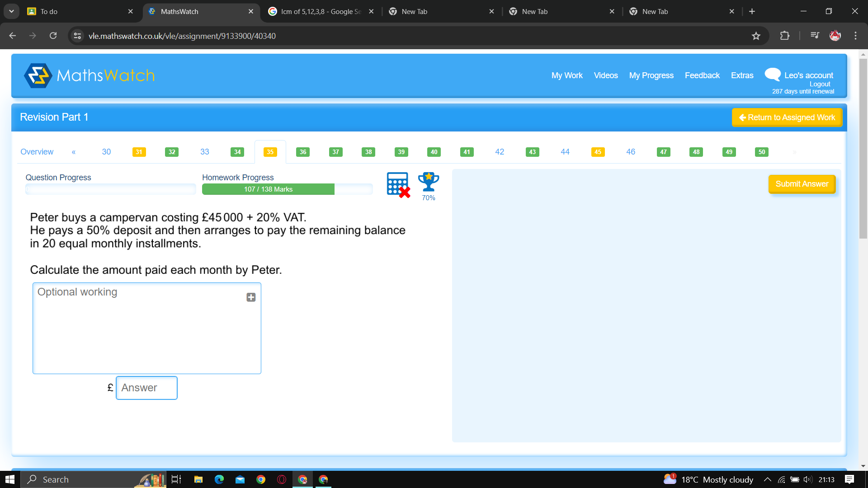Image resolution: width=868 pixels, height=488 pixels.
Task: Click the reload/refresh page icon
Action: [x=53, y=36]
